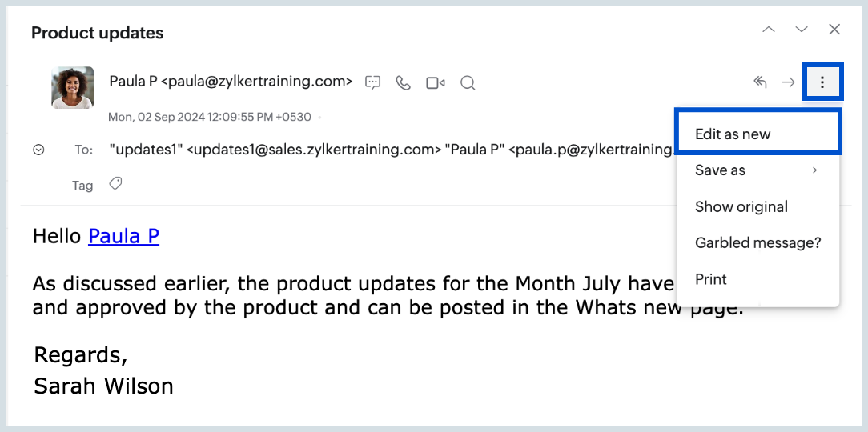Expand the Save as submenu

pyautogui.click(x=757, y=170)
